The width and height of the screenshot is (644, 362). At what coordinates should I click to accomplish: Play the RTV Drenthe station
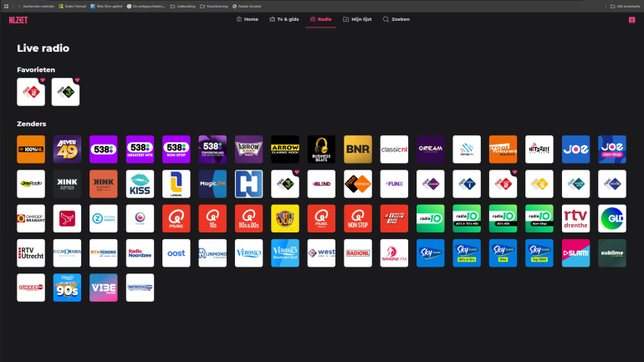[x=575, y=218]
